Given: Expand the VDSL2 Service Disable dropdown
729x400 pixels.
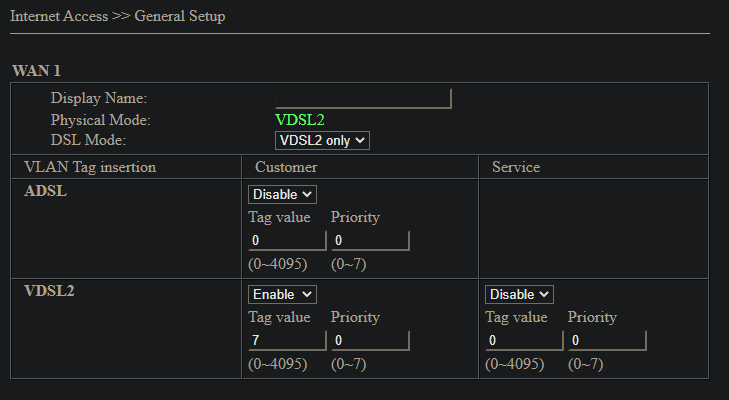Looking at the screenshot, I should point(519,294).
